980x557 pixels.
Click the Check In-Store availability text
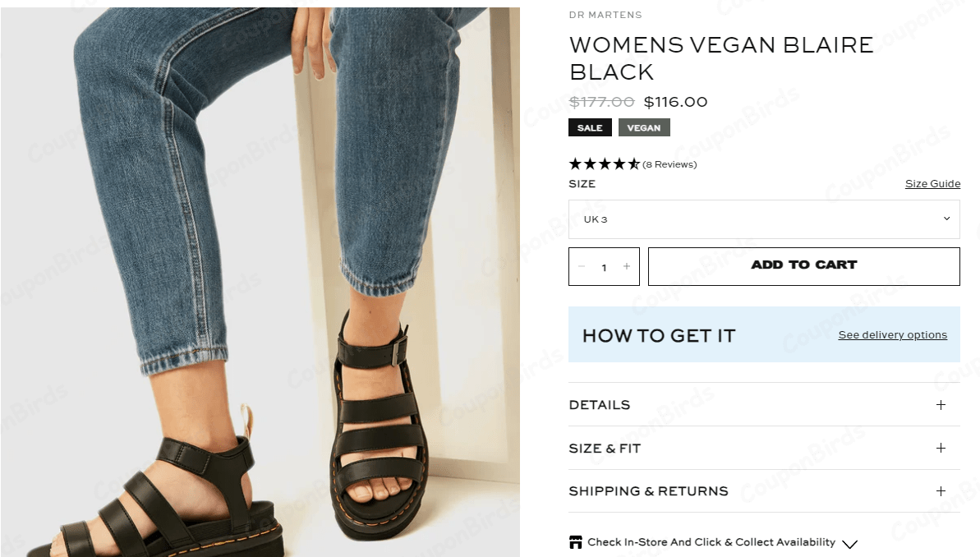(x=711, y=542)
